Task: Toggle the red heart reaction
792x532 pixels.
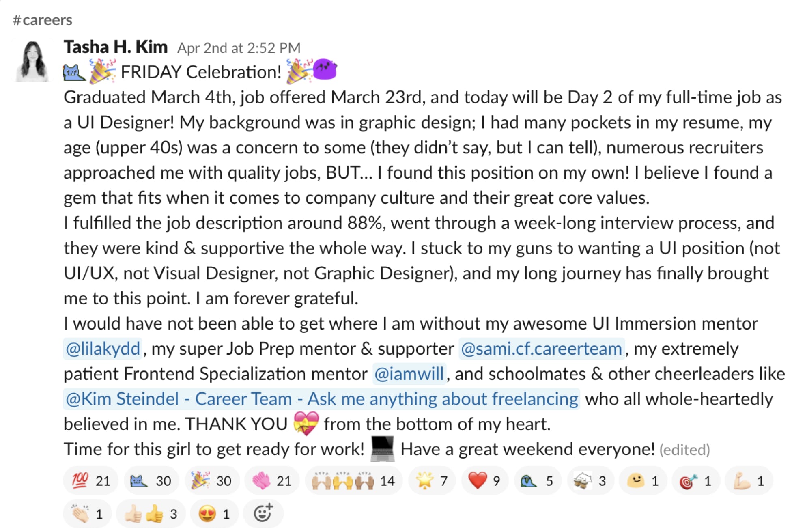Action: click(484, 481)
